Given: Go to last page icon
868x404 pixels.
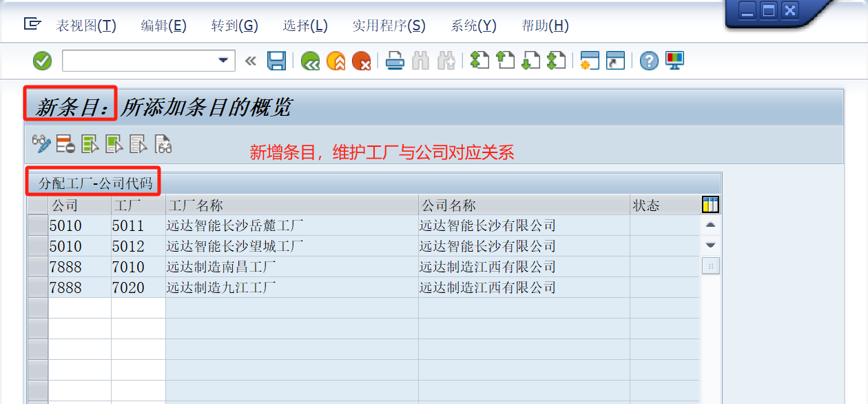Looking at the screenshot, I should click(556, 61).
